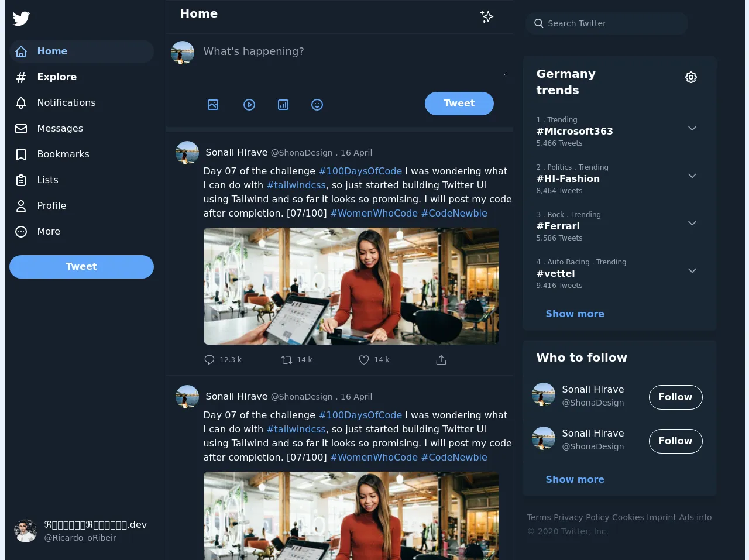Follow the first suggested Sonali Hirave account

(675, 397)
